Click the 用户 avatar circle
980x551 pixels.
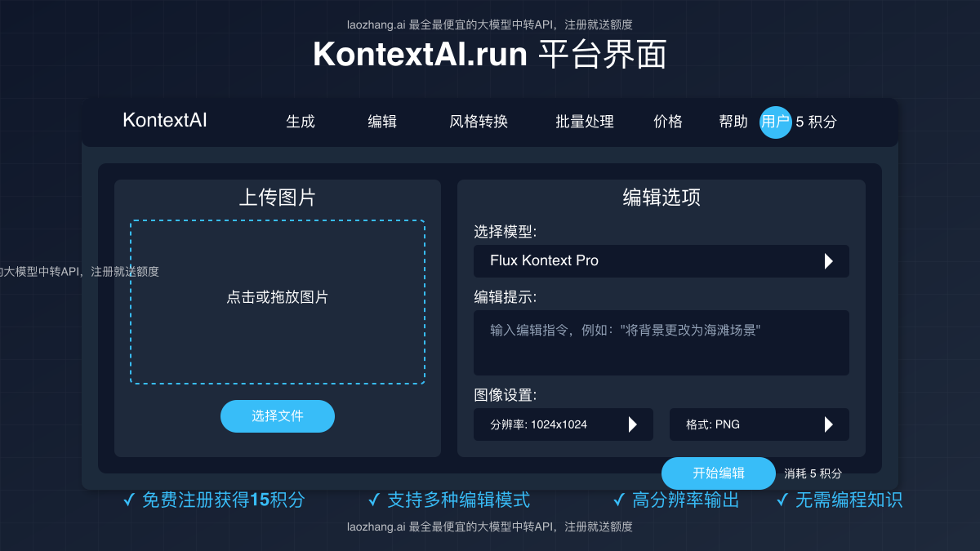tap(776, 122)
